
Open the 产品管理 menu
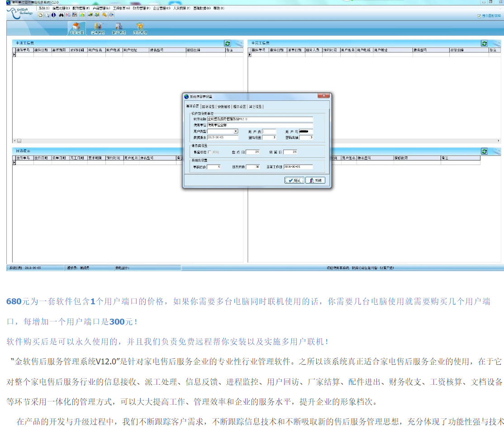point(101,8)
